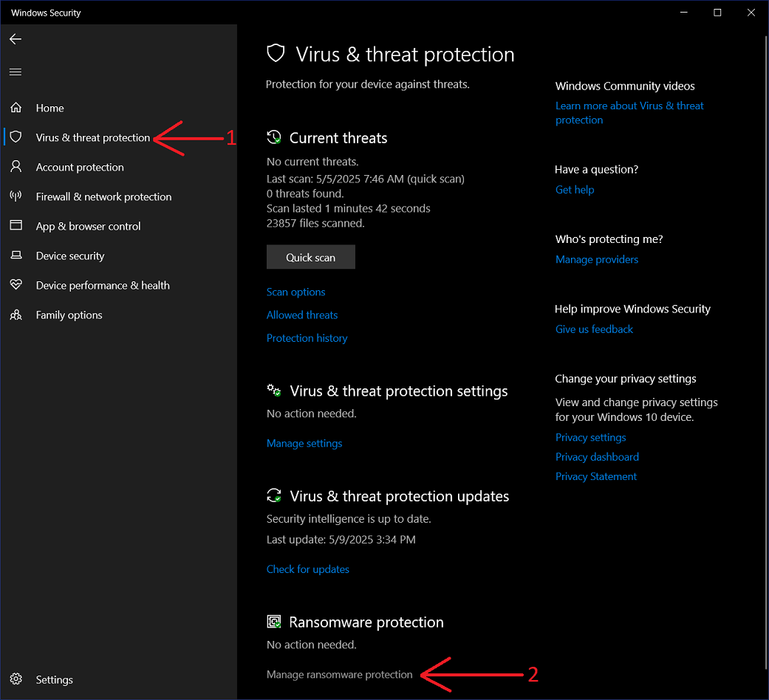Start a Quick scan
Viewport: 769px width, 700px height.
310,256
